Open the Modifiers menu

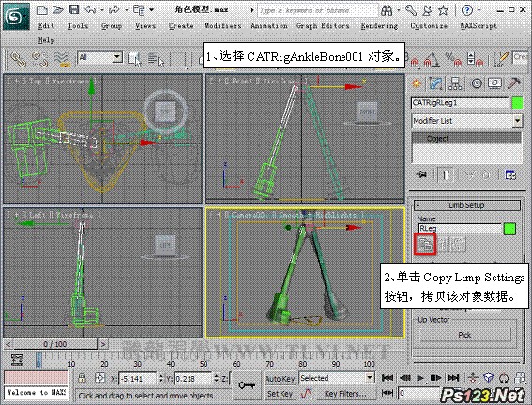tap(223, 25)
